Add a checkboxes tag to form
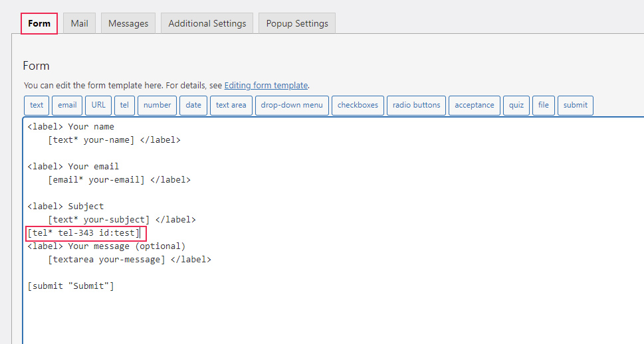This screenshot has width=644, height=344. 358,105
